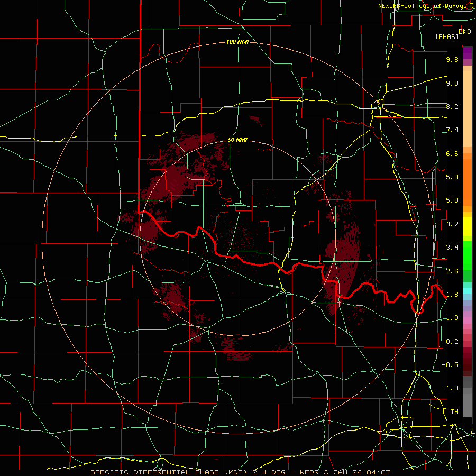Click the -1.3 scale value

click(450, 388)
